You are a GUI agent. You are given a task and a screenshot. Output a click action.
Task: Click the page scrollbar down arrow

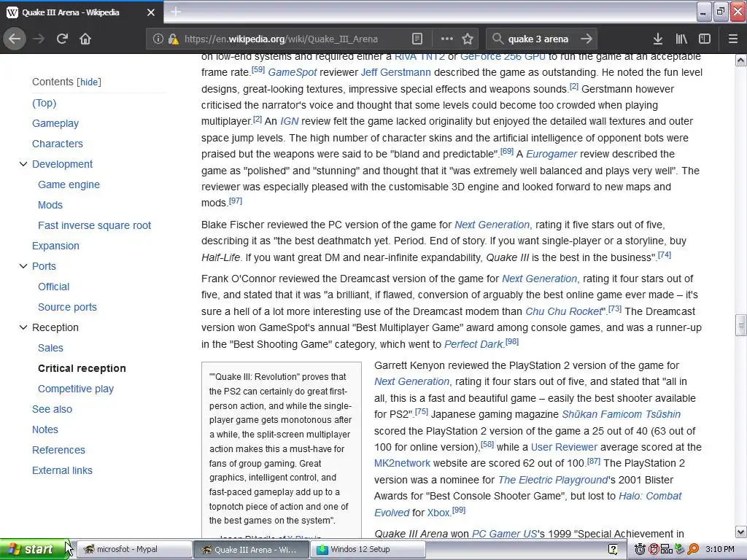coord(740,532)
